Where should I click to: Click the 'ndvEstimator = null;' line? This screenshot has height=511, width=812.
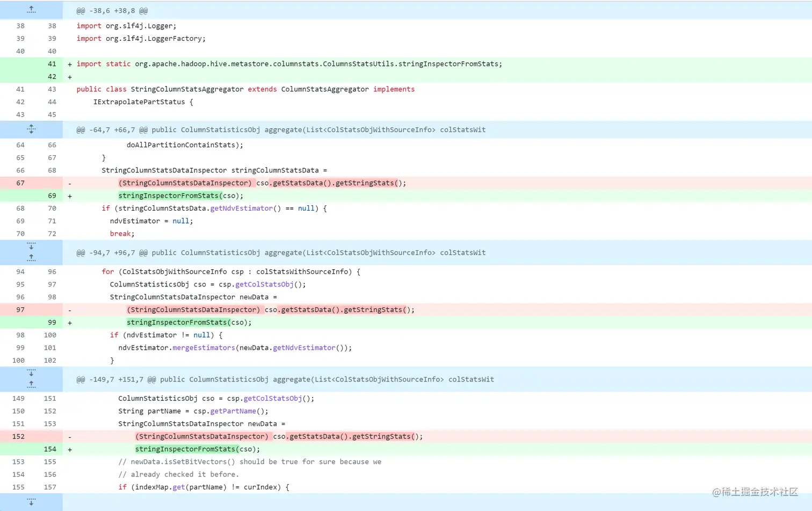coord(151,221)
